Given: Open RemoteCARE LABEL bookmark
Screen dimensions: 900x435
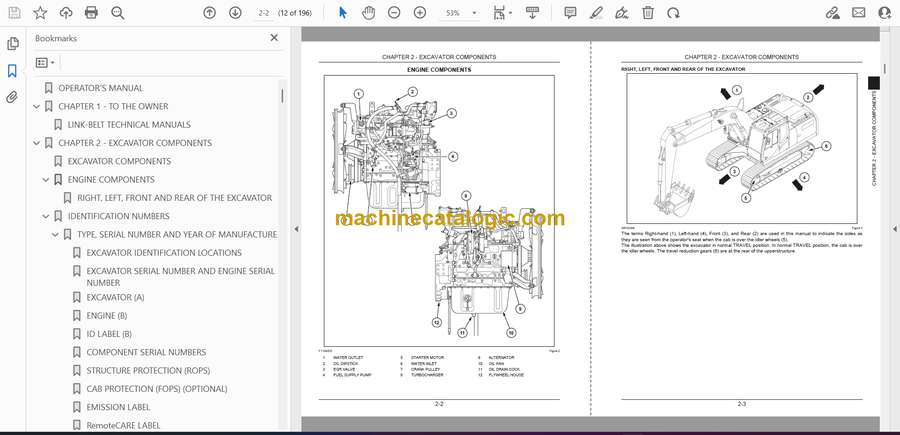Looking at the screenshot, I should tap(123, 425).
